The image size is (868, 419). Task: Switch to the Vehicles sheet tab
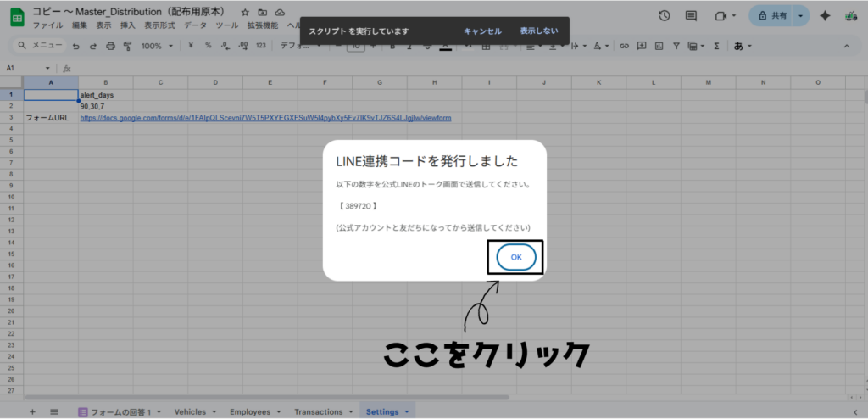[x=189, y=411]
